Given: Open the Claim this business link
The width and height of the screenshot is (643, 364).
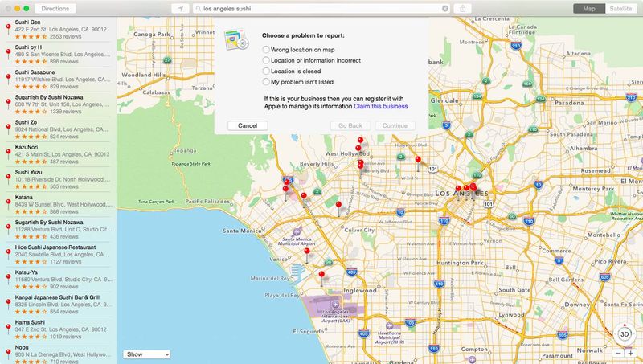Looking at the screenshot, I should [380, 106].
